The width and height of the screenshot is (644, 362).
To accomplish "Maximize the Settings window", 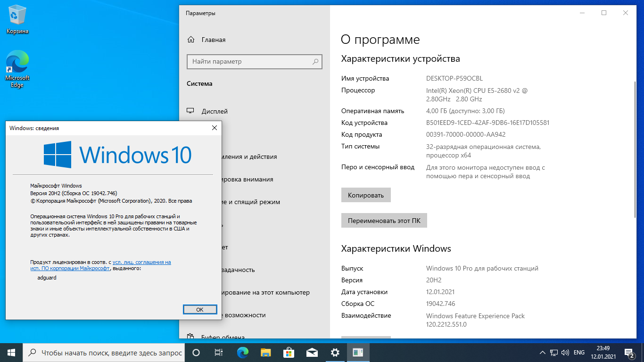I will click(604, 13).
